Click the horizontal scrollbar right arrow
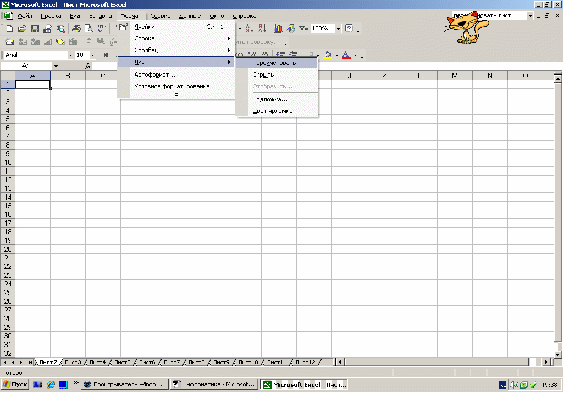The width and height of the screenshot is (564, 393). [x=546, y=362]
